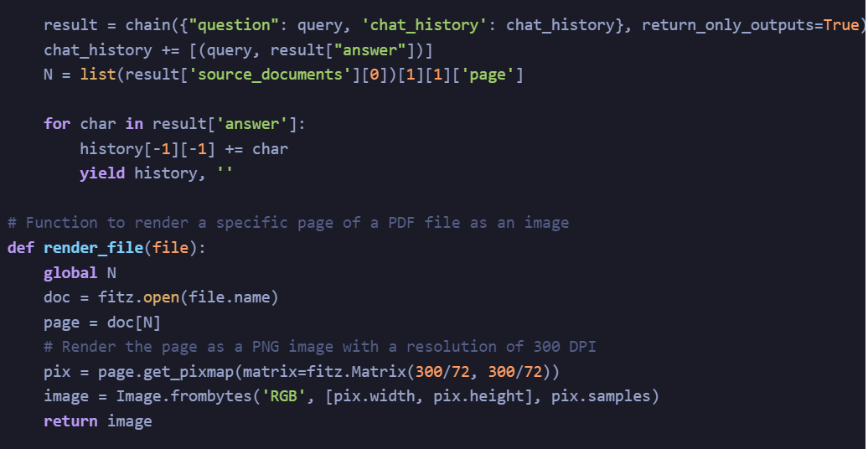The width and height of the screenshot is (868, 449).
Task: Click the 'RGB' string literal
Action: point(283,396)
